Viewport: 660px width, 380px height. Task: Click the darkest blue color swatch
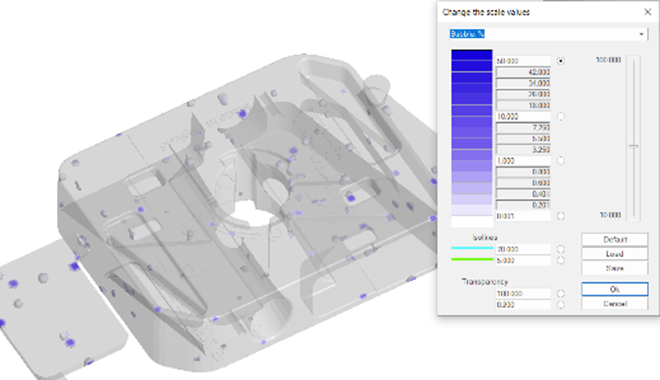472,55
